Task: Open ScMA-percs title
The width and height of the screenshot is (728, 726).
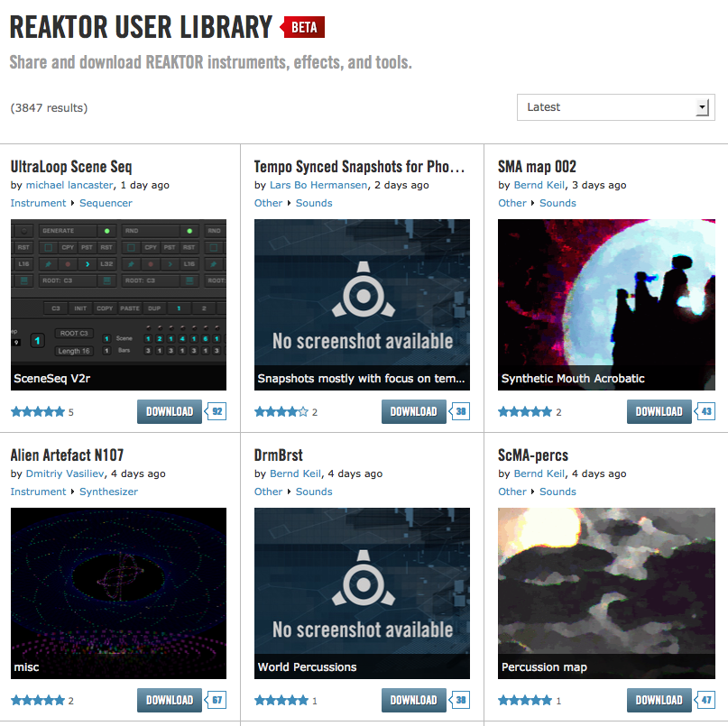Action: 533,455
